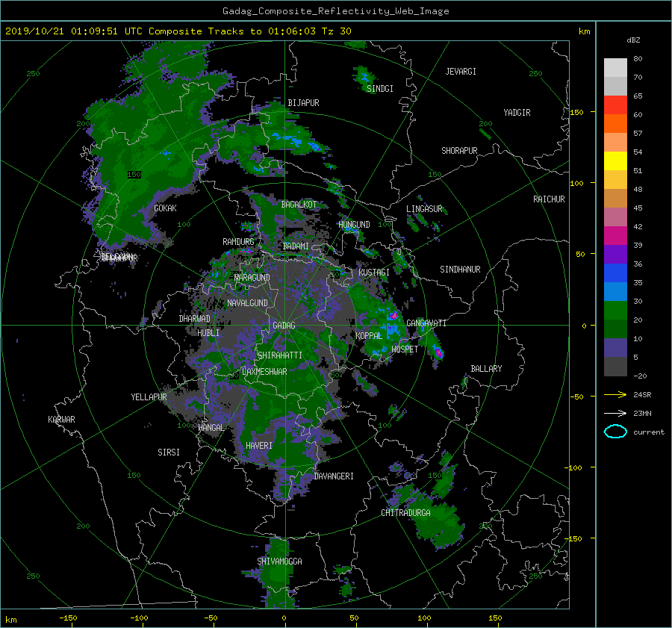The image size is (672, 628).
Task: Click the LAXMESHWAR city label
Action: click(264, 372)
